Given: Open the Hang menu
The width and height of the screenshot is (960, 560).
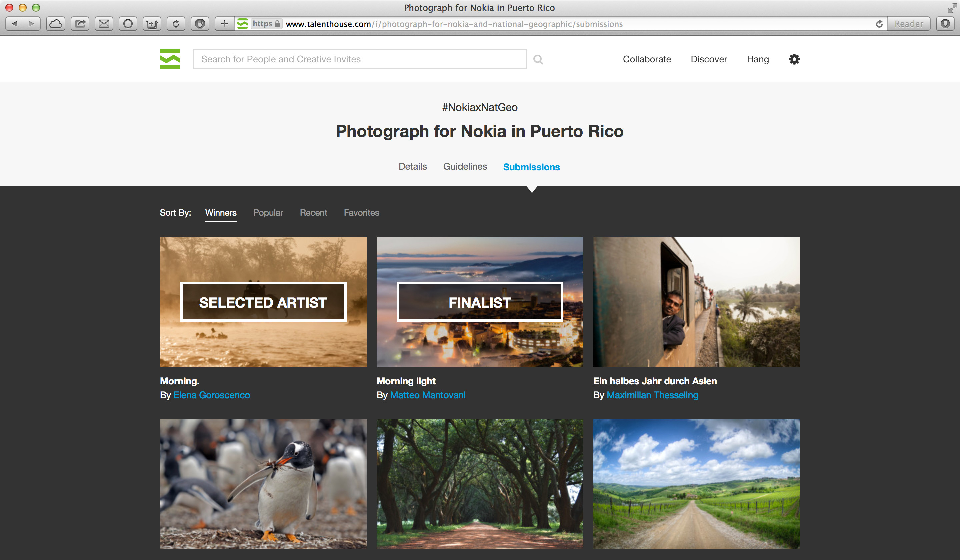Looking at the screenshot, I should pyautogui.click(x=758, y=59).
